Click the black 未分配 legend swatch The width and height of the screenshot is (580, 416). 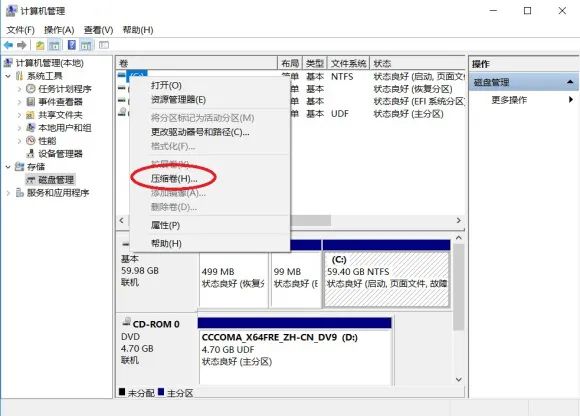(x=122, y=392)
